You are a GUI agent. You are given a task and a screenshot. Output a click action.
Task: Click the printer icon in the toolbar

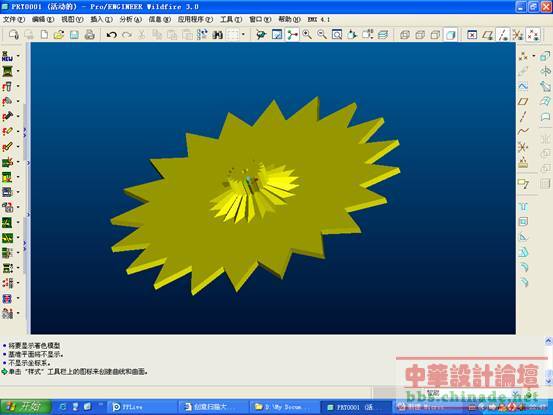tap(90, 35)
